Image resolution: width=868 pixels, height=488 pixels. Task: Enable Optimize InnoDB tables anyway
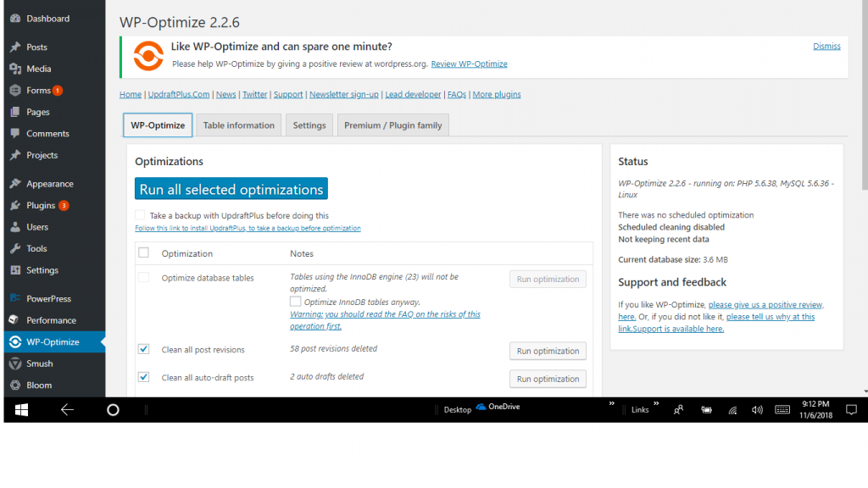296,302
